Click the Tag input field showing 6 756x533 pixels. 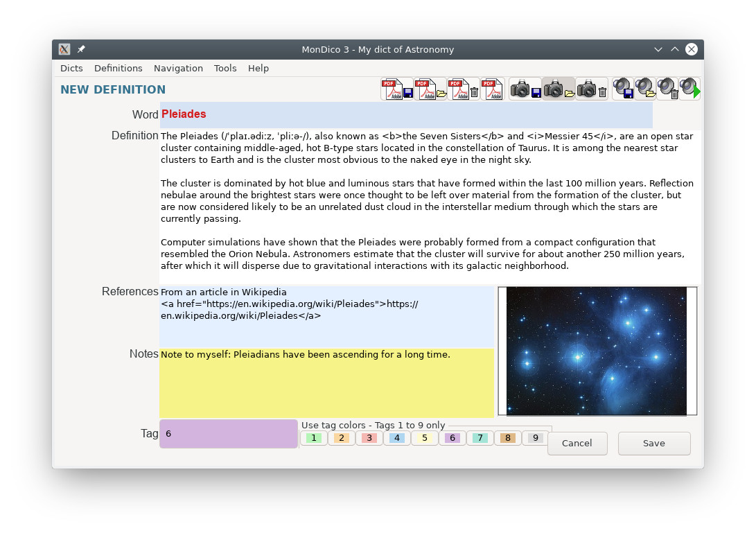click(229, 434)
